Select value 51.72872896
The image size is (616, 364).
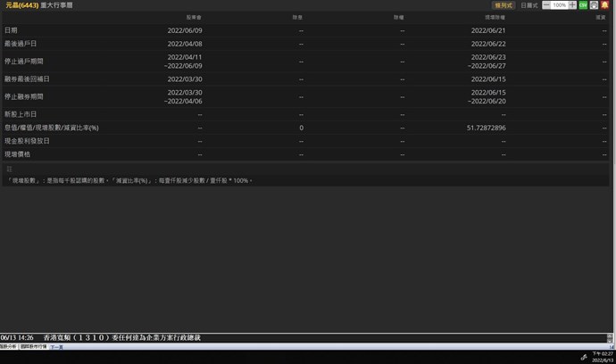[x=487, y=128]
